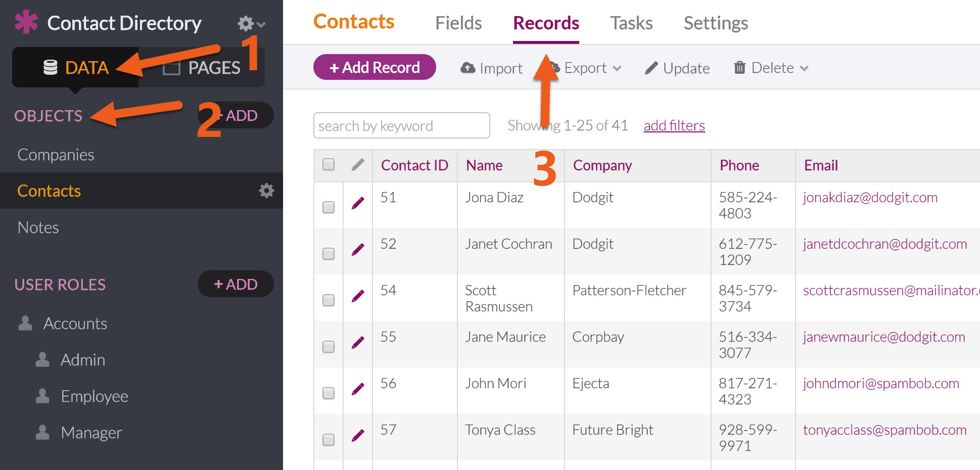The image size is (980, 470).
Task: Focus the search by keyword field
Action: coord(402,125)
